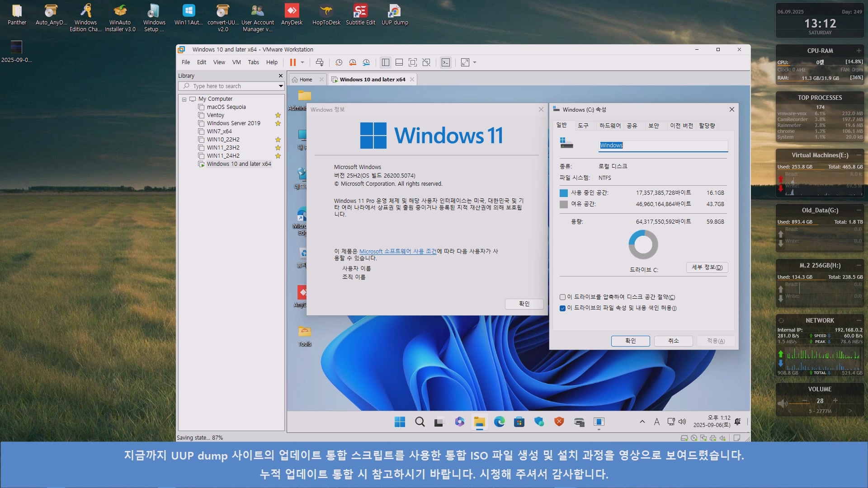Screen dimensions: 868x488
Task: Open the View menu in VMware
Action: point(219,62)
